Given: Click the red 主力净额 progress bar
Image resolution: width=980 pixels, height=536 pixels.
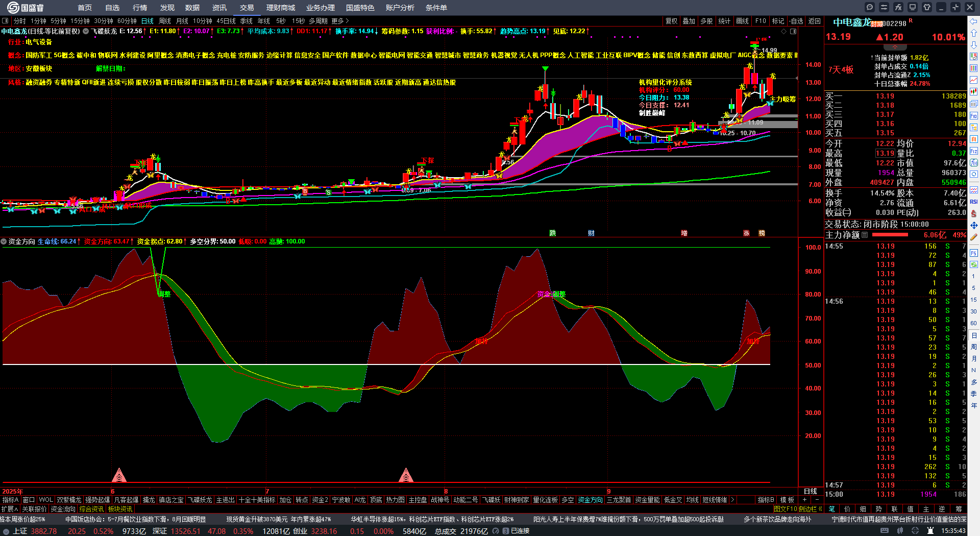Looking at the screenshot, I should [x=890, y=235].
